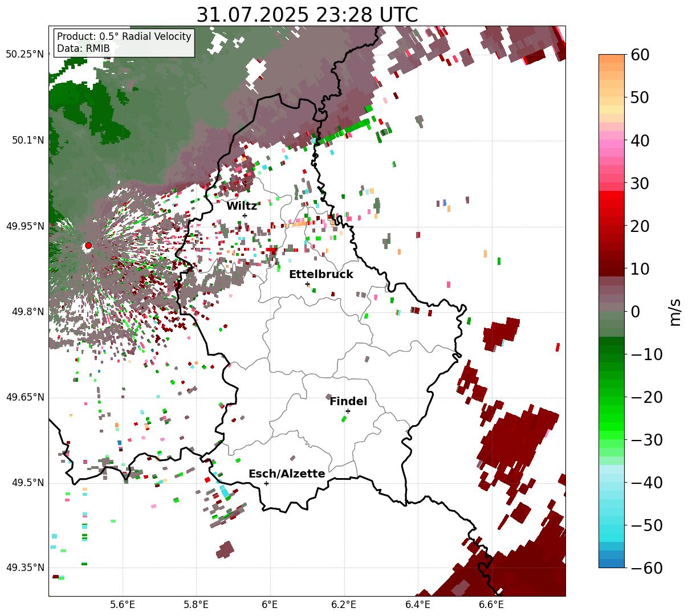Click the colorbar value −30
688x616 pixels.
click(646, 440)
